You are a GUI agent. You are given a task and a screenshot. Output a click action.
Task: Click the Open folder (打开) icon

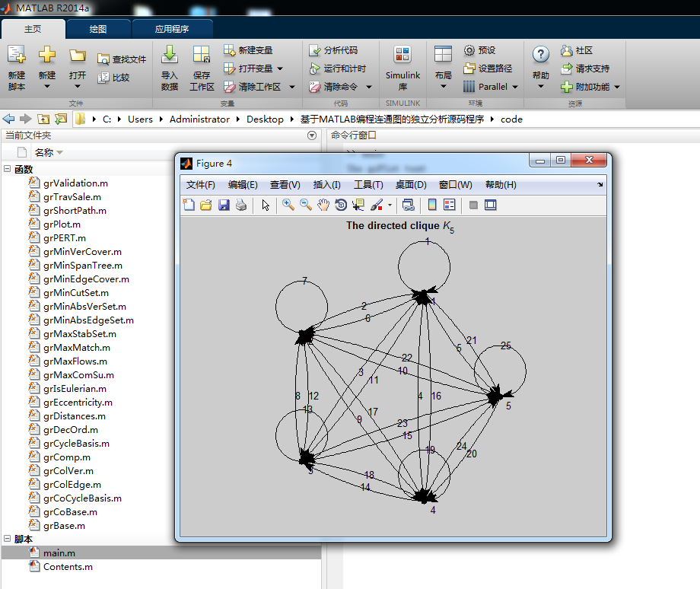pyautogui.click(x=78, y=56)
